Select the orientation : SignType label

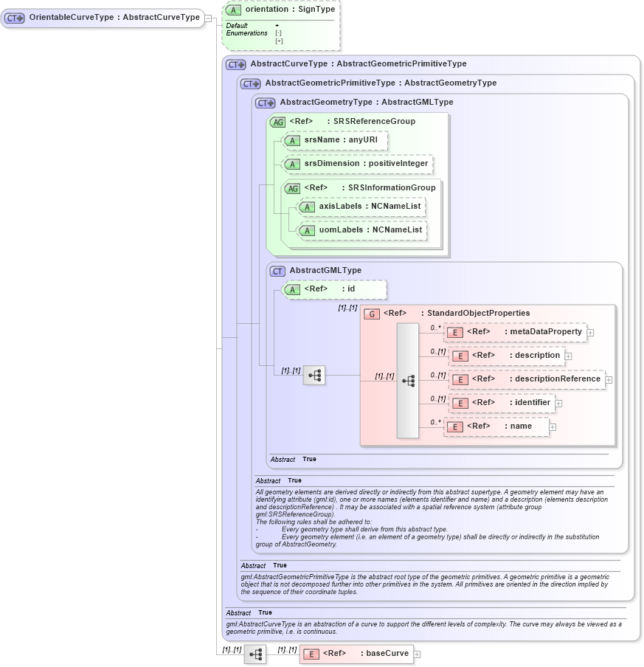pos(290,9)
